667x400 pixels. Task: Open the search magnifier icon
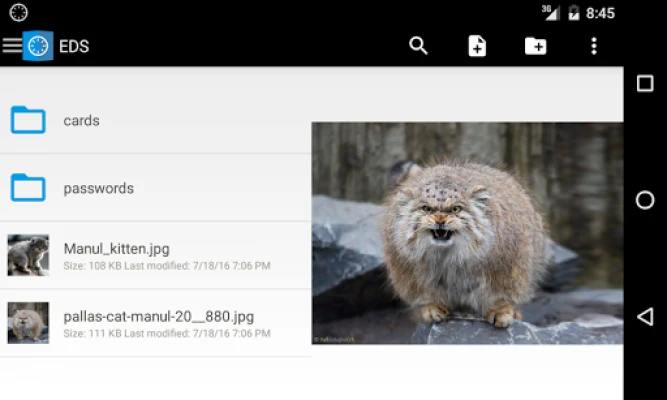418,46
